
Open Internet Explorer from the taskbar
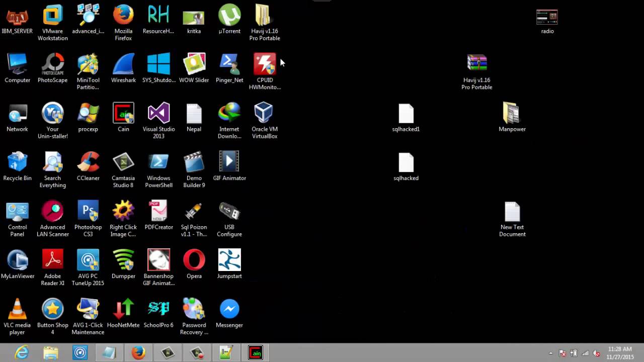pos(22,353)
